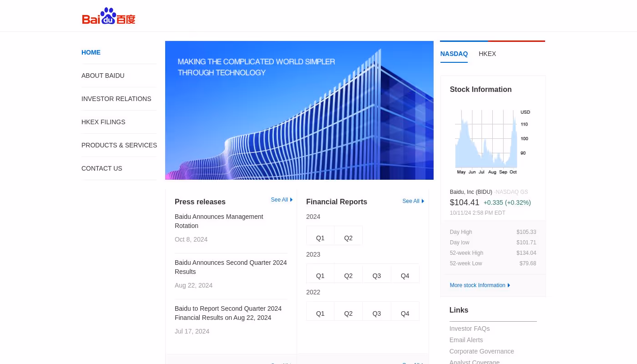The width and height of the screenshot is (637, 364).
Task: Open the Email Alerts link
Action: [x=466, y=340]
